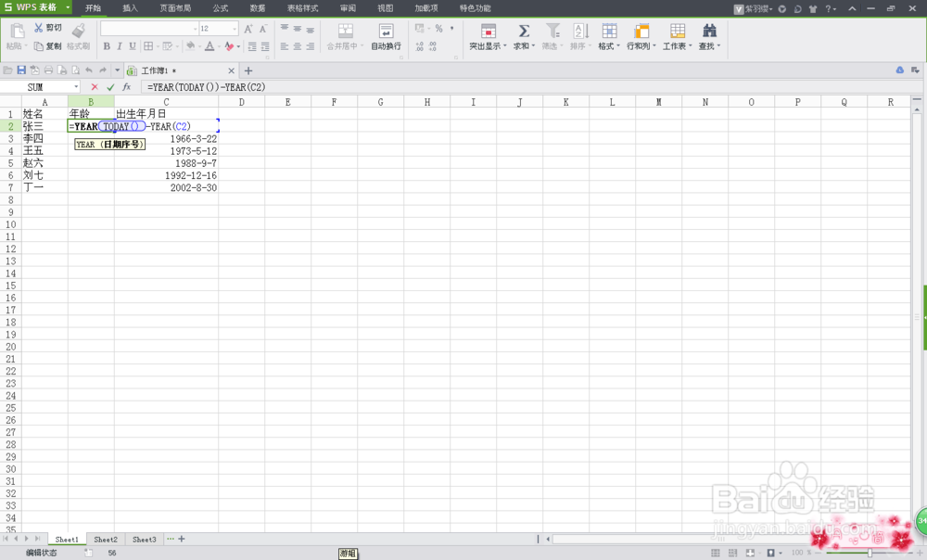Click the top vertical align icon
This screenshot has width=927, height=560.
click(x=285, y=29)
